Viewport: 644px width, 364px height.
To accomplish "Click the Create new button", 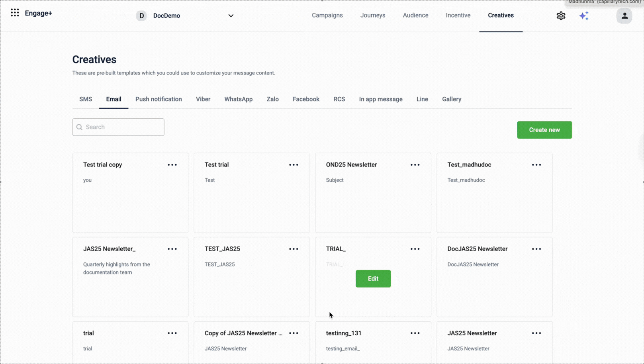I will (544, 130).
